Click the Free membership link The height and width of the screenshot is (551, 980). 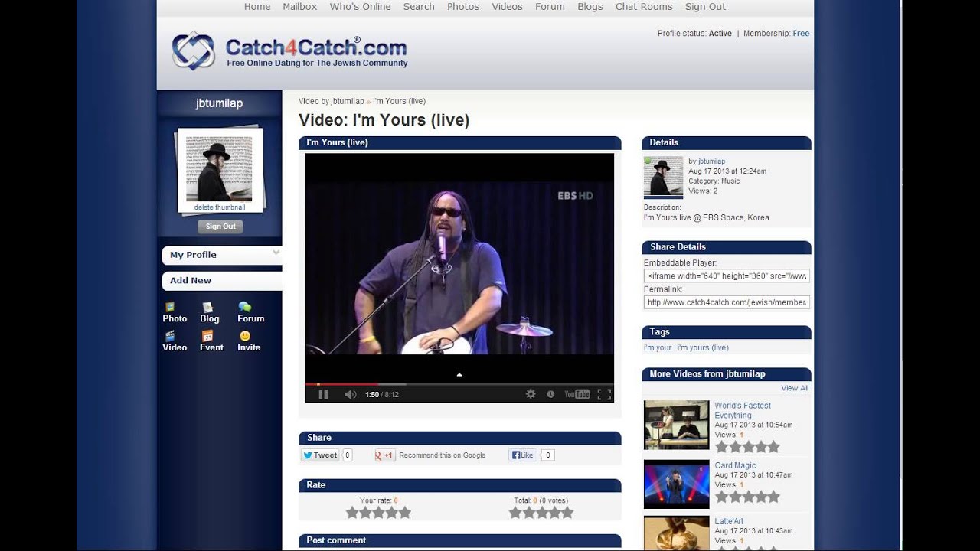tap(801, 34)
